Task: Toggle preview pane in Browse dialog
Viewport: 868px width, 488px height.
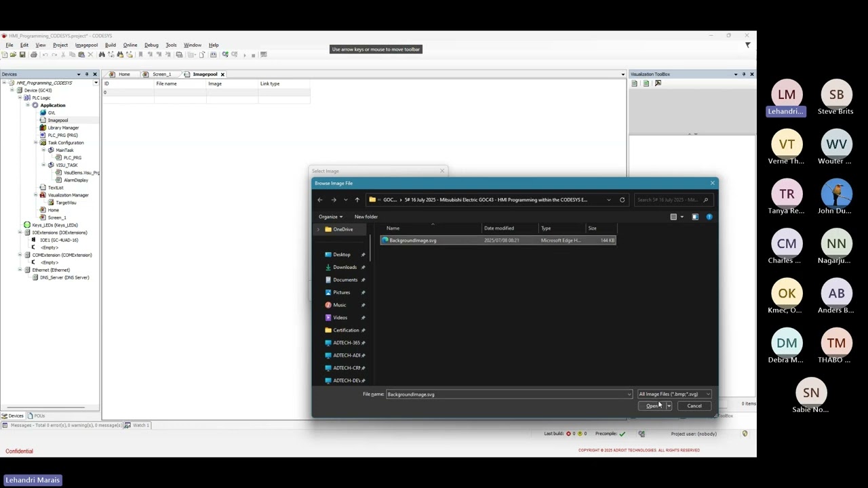Action: coord(695,217)
